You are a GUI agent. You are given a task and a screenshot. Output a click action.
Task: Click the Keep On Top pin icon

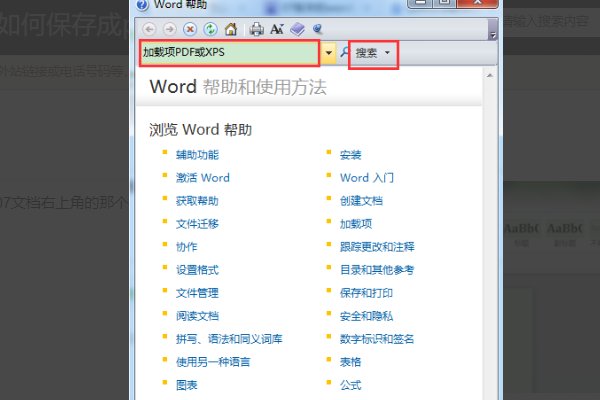318,29
